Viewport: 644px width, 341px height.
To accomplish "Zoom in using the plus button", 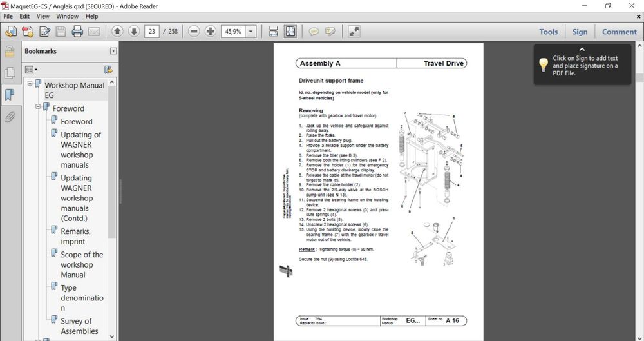I will (211, 31).
